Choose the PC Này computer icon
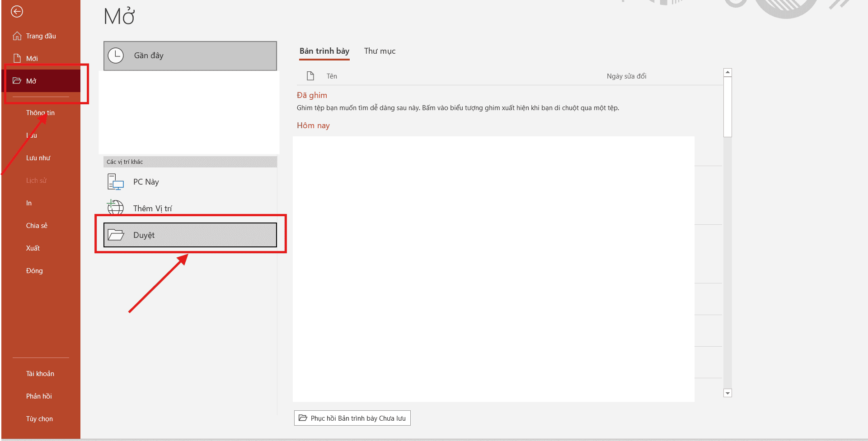The image size is (868, 441). click(116, 182)
